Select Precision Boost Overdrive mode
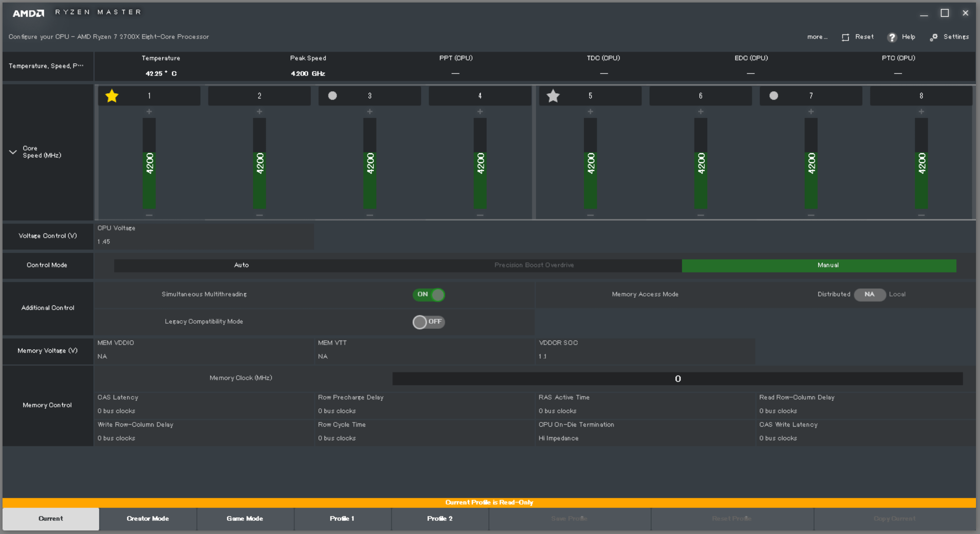Screen dimensions: 980x534 [534, 265]
